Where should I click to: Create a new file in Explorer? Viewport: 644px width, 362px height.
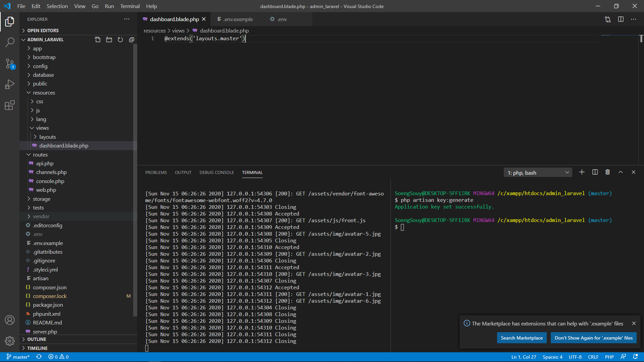[x=98, y=39]
